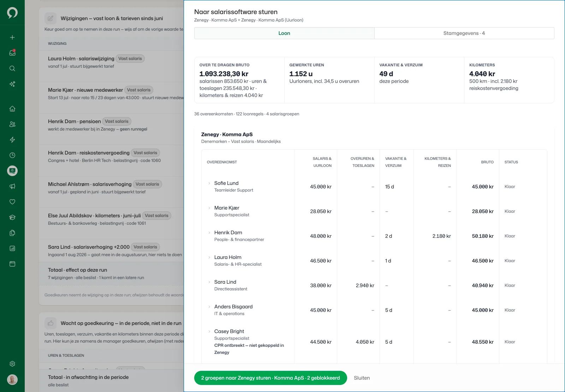
Task: Click the thumbs-up icon beside Wacht op goedkeuring
Action: [x=50, y=323]
